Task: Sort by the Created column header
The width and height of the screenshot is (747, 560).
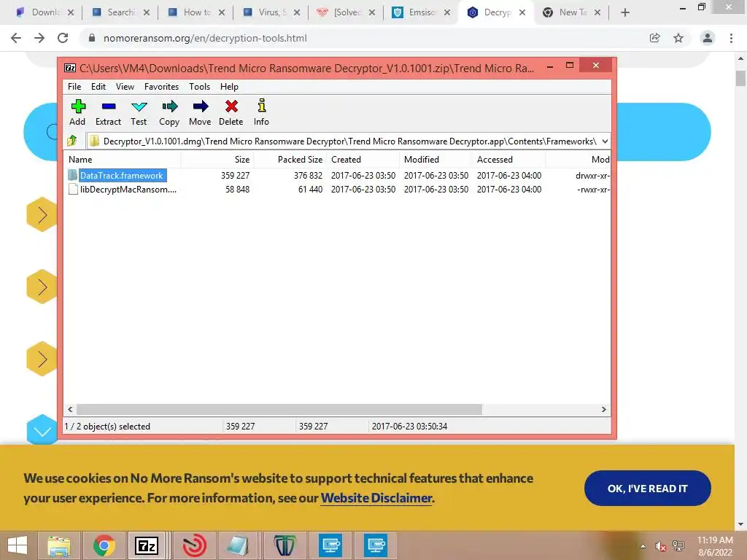Action: point(363,160)
